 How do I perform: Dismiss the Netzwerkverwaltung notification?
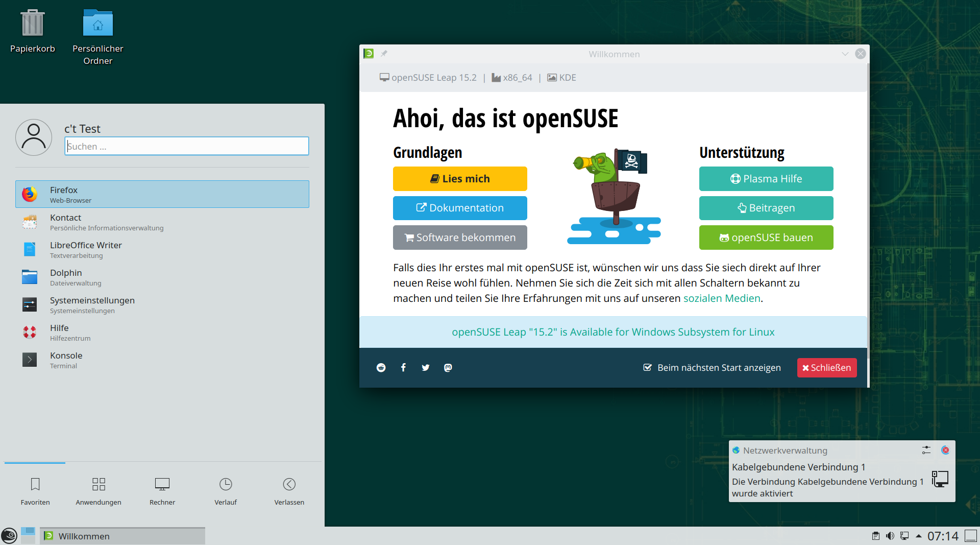(945, 450)
